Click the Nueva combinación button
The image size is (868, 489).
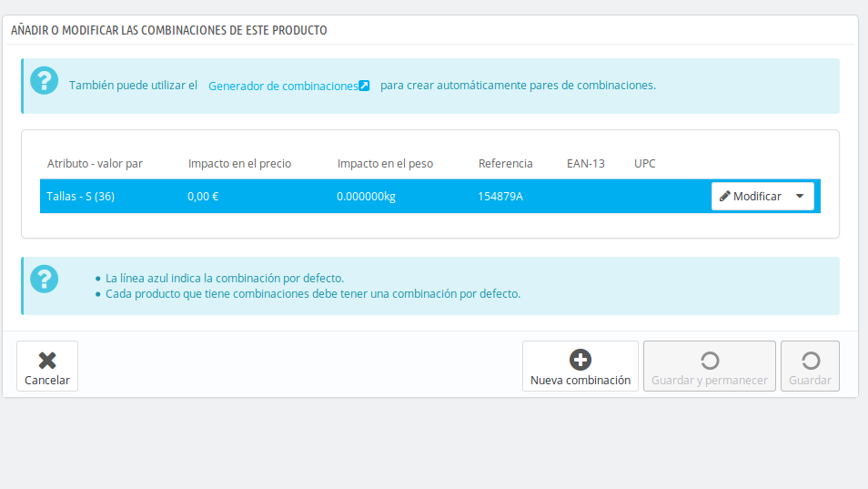pos(580,366)
